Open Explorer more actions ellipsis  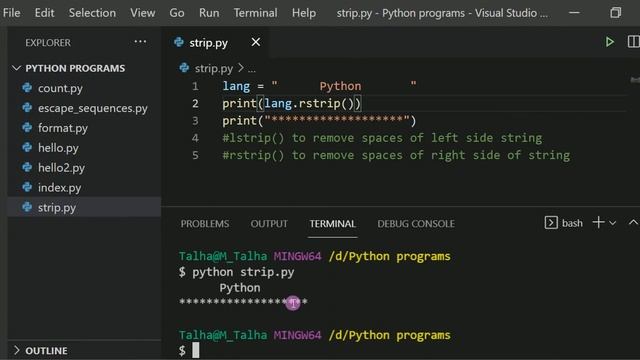point(140,42)
